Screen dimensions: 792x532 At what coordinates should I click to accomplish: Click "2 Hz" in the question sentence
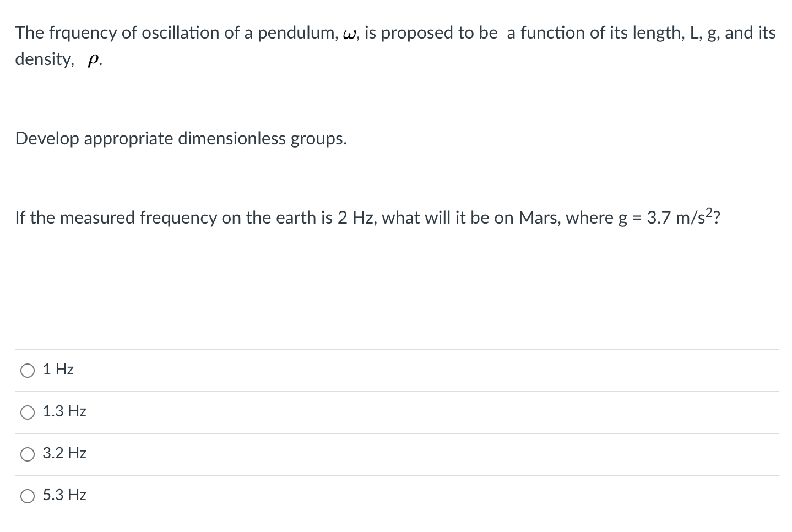pos(355,218)
